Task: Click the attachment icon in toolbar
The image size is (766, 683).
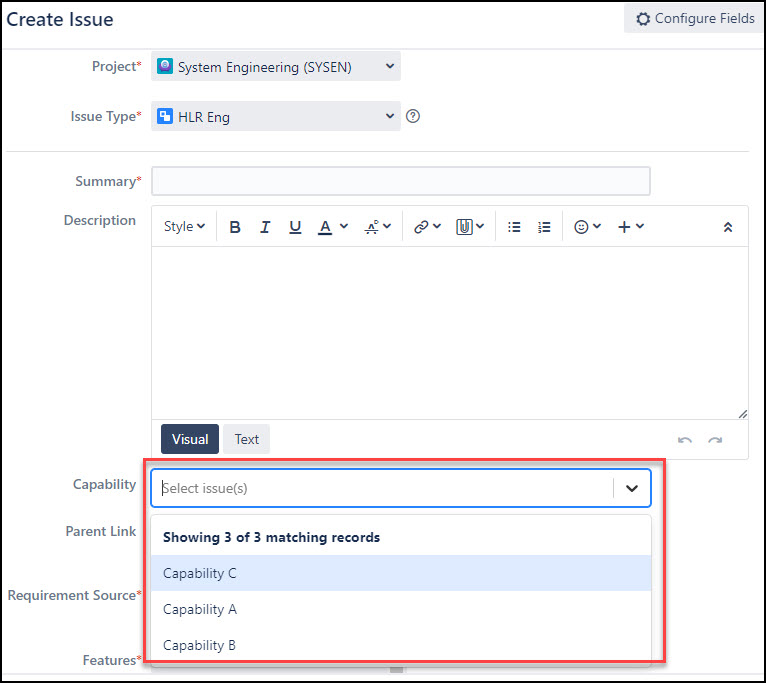Action: (x=464, y=227)
